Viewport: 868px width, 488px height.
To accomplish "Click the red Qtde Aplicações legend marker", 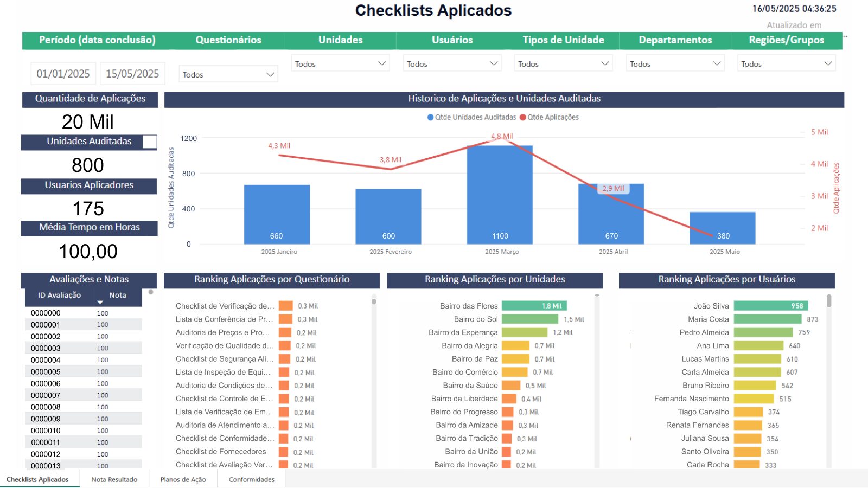I will point(523,117).
